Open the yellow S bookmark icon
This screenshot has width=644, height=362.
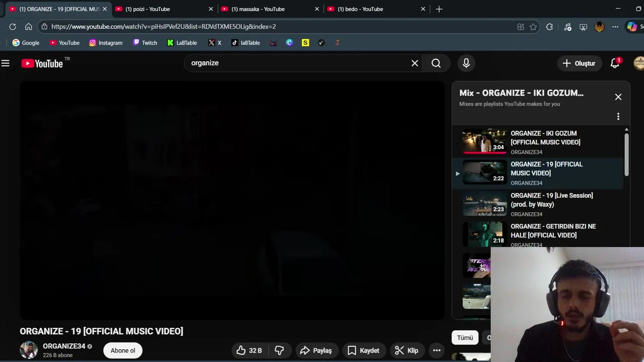pyautogui.click(x=305, y=43)
